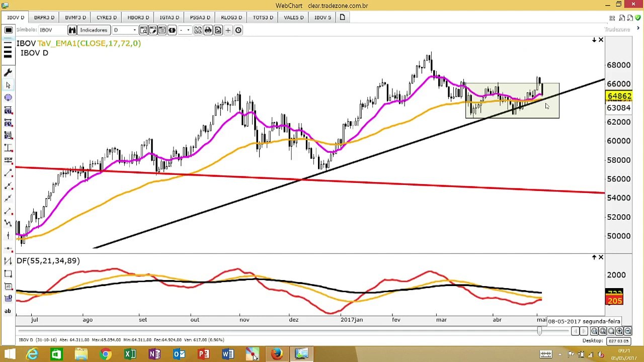Zoom out of the chart
The width and height of the screenshot is (644, 362).
click(x=628, y=331)
